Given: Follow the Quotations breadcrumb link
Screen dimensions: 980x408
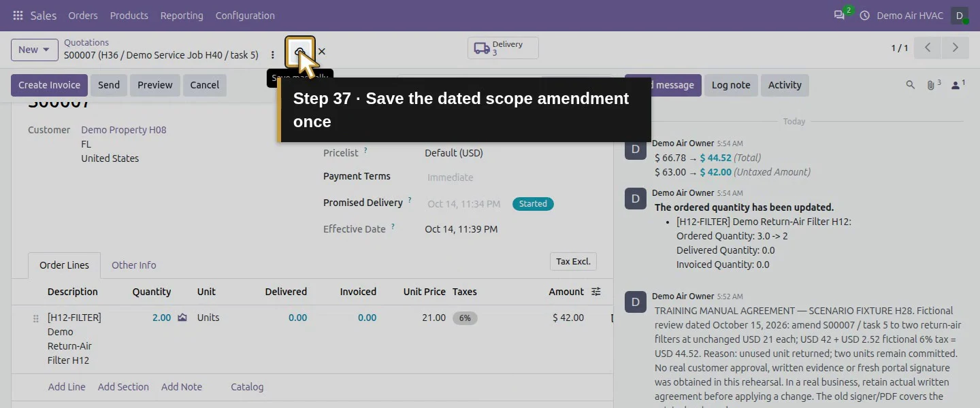Looking at the screenshot, I should pyautogui.click(x=86, y=42).
